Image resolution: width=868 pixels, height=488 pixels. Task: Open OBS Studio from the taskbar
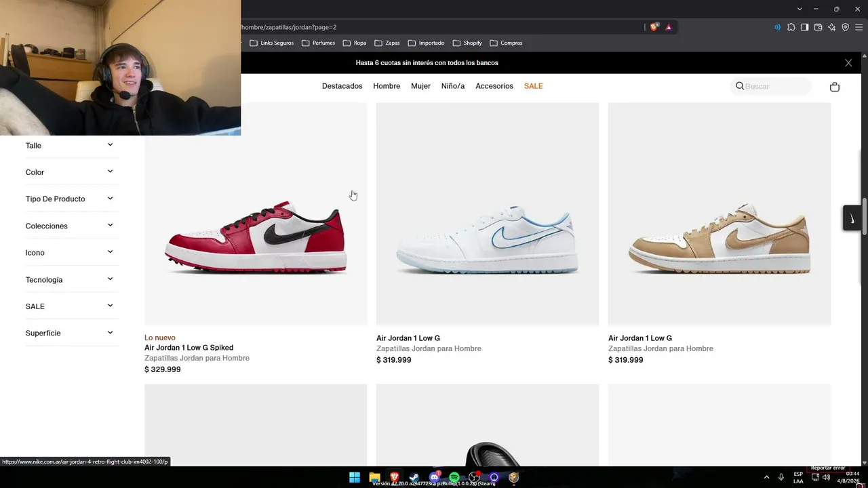click(474, 477)
